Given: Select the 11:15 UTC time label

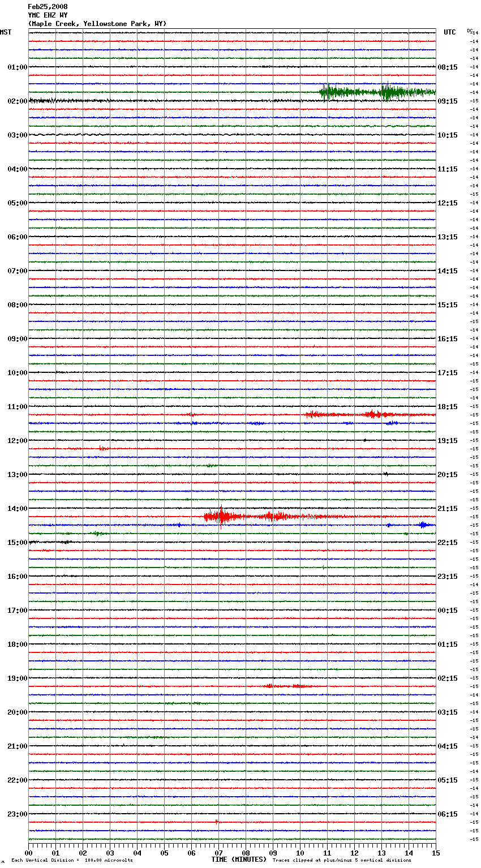Looking at the screenshot, I should (x=448, y=169).
